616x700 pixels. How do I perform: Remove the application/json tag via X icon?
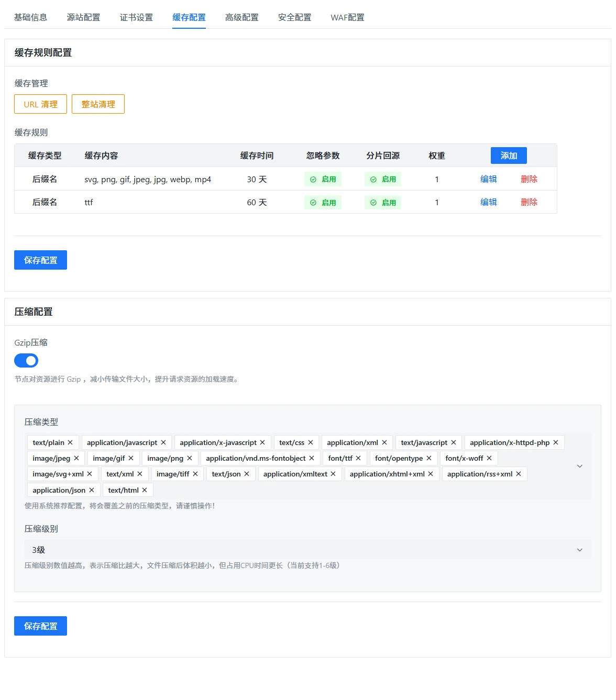pyautogui.click(x=92, y=490)
